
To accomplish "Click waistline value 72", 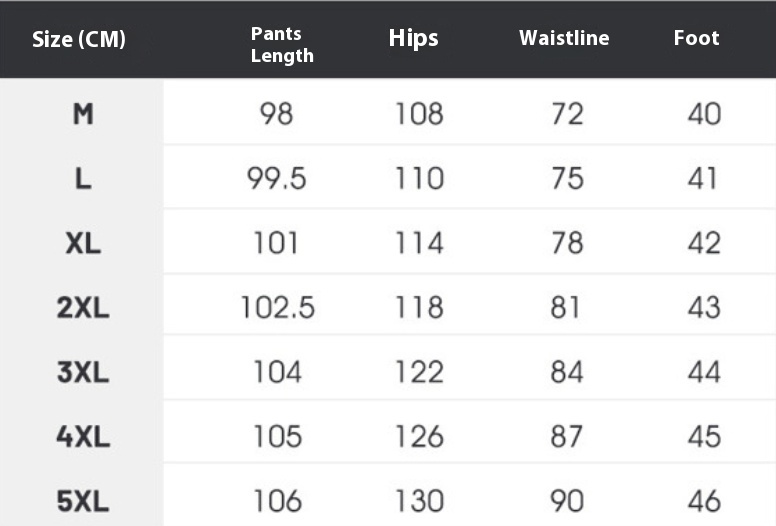I will (567, 114).
